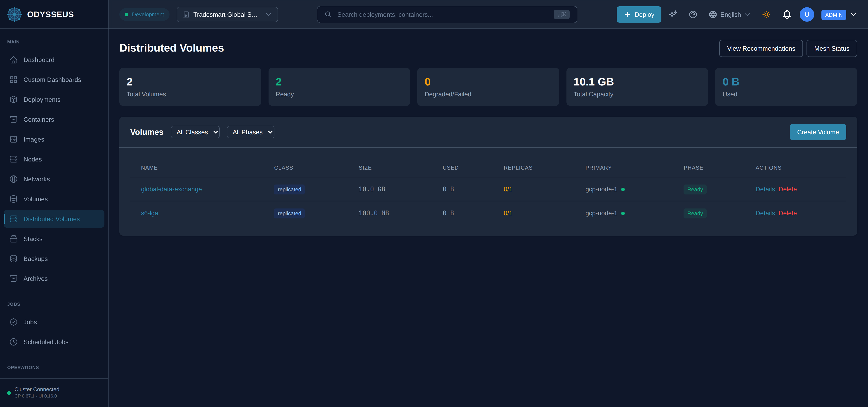Click the Development environment badge
Viewport: 868px width, 407px height.
click(x=144, y=14)
